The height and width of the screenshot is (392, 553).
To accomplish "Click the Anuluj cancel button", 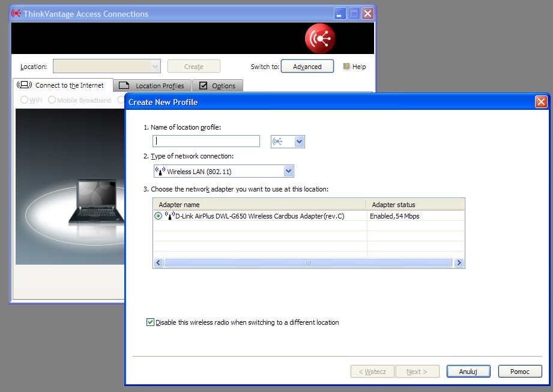I will coord(468,371).
